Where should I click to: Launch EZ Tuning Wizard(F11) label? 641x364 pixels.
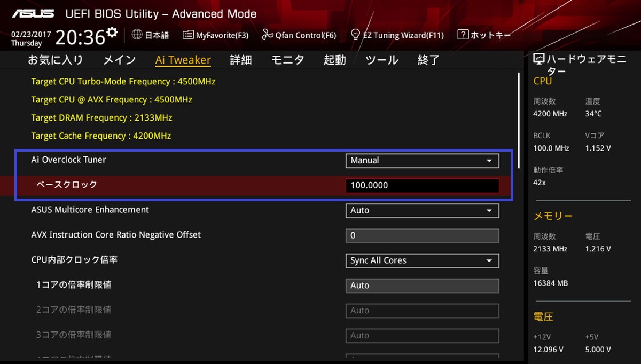tap(403, 35)
